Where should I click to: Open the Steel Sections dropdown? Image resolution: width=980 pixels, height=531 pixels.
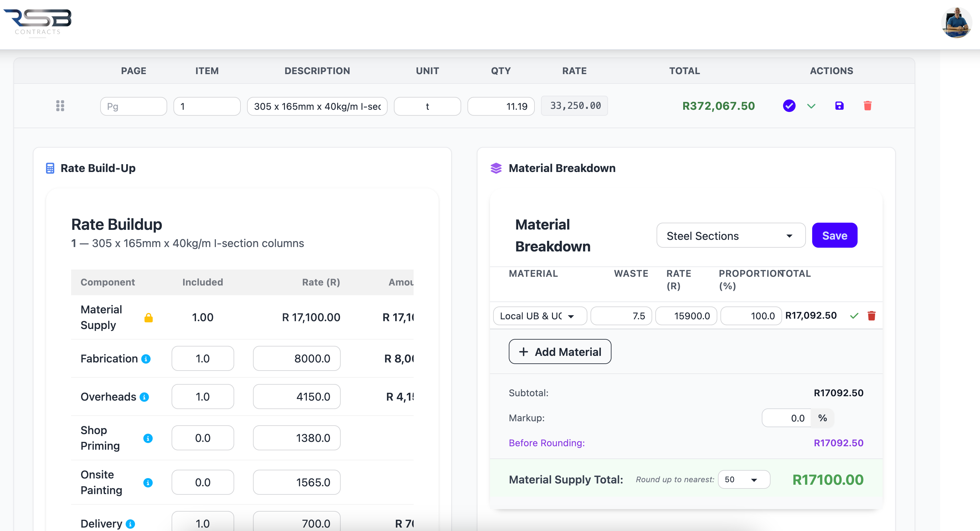730,236
